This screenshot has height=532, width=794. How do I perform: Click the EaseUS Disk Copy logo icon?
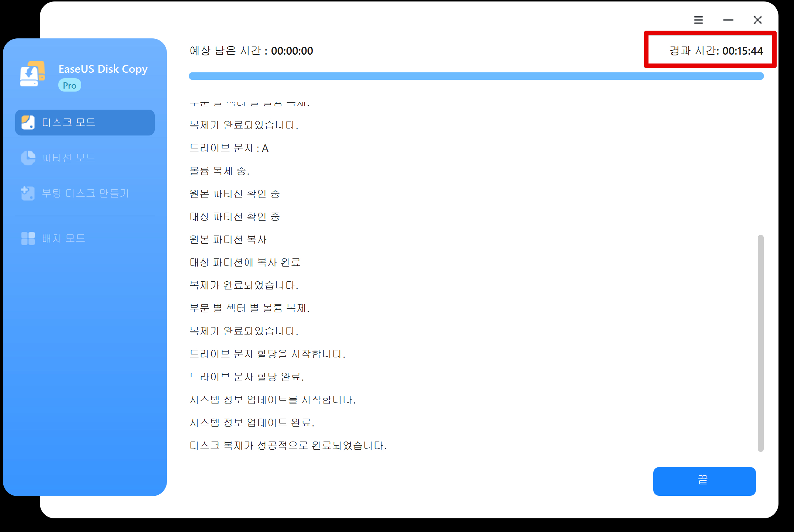(x=32, y=74)
